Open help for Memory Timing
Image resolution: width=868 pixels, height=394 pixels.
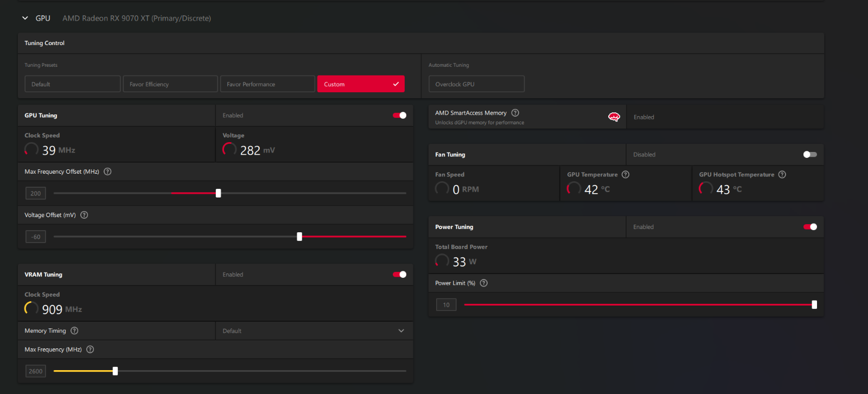(x=74, y=331)
